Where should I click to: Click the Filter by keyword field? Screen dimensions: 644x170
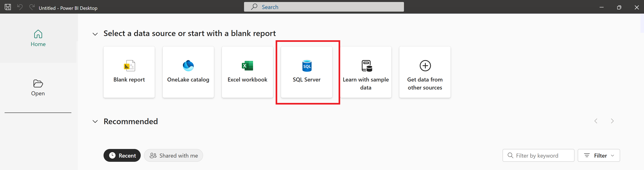[x=538, y=155]
